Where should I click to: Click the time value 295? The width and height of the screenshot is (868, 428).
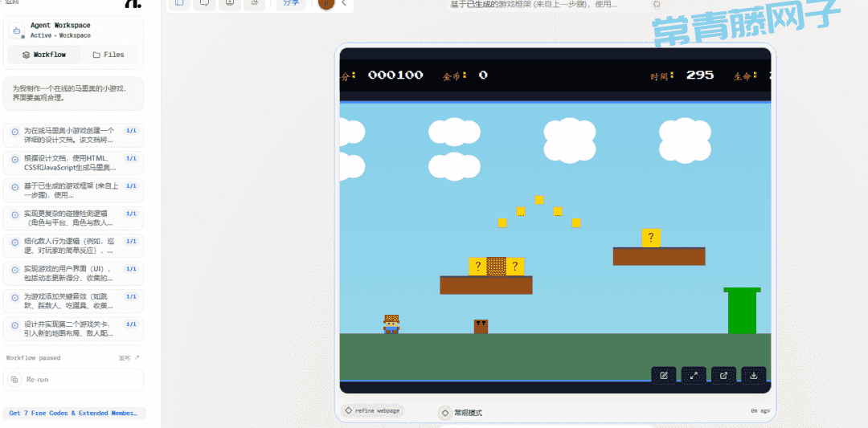(700, 75)
